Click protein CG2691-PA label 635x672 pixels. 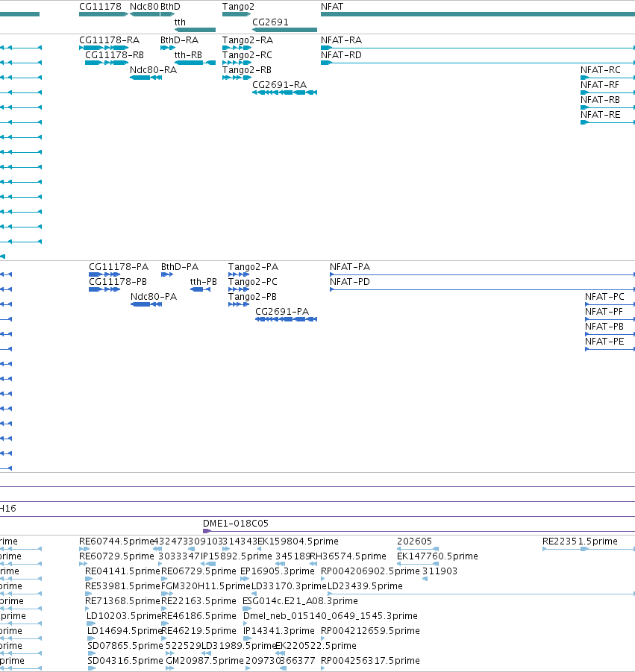(282, 312)
